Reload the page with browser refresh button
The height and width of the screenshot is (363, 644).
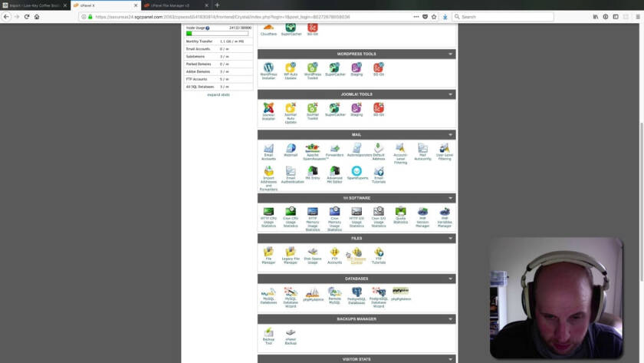pos(27,16)
